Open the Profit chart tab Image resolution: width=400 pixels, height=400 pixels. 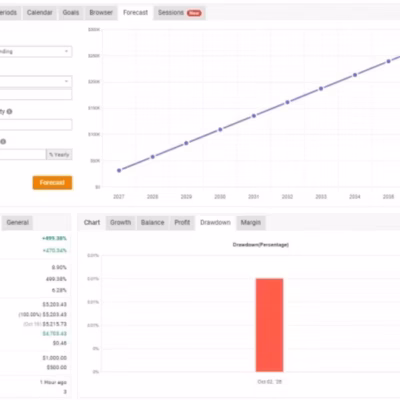(x=182, y=223)
